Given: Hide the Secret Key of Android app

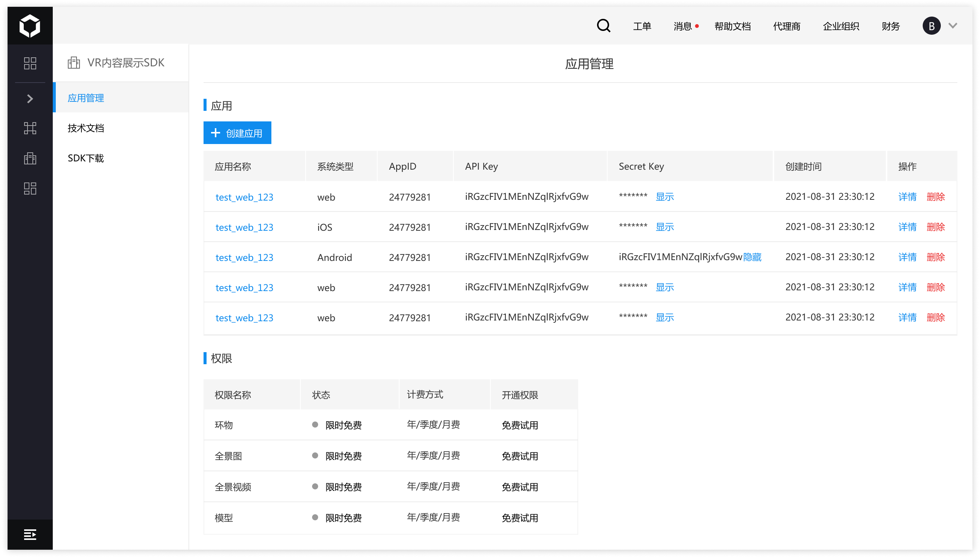Looking at the screenshot, I should point(752,257).
